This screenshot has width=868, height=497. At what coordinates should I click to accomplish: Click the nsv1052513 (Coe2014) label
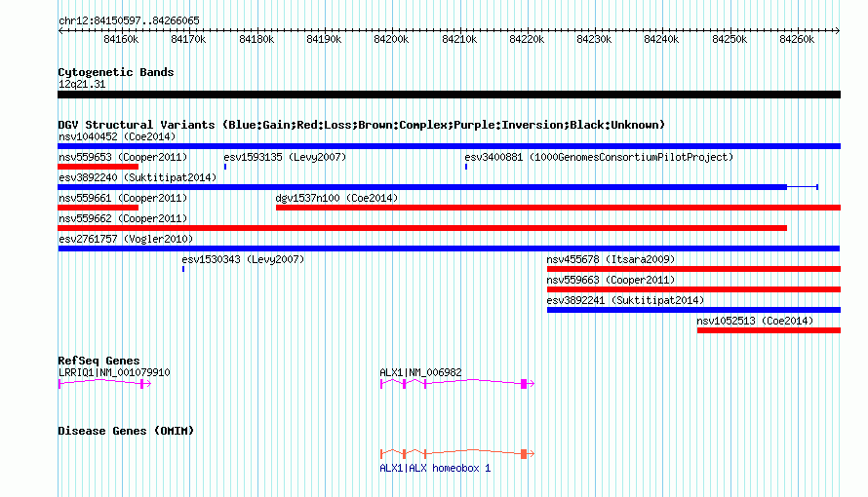tap(755, 321)
